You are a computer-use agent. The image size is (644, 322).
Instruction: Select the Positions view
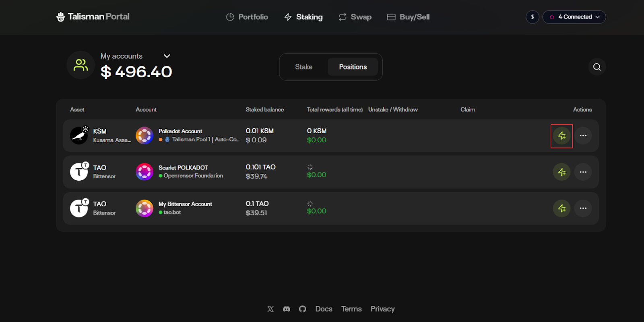(x=353, y=67)
